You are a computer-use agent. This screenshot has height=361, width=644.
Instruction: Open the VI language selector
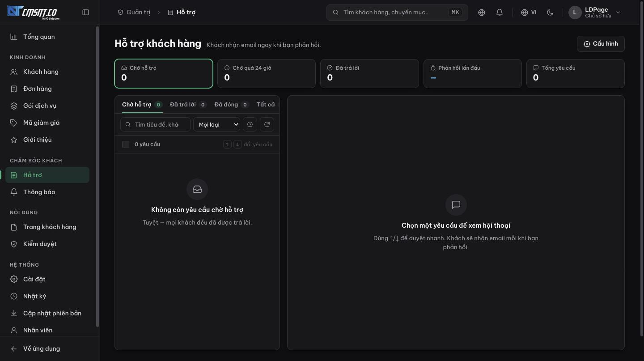(x=529, y=13)
